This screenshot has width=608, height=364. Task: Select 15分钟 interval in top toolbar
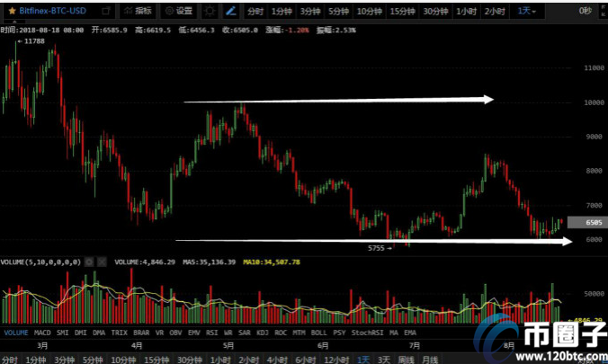[x=403, y=11]
